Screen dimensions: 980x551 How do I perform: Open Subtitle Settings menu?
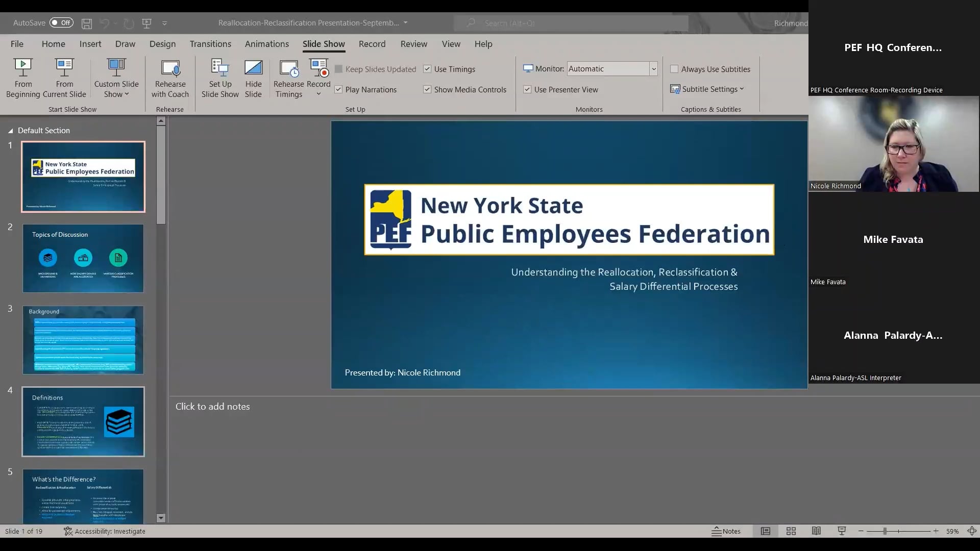click(x=707, y=89)
